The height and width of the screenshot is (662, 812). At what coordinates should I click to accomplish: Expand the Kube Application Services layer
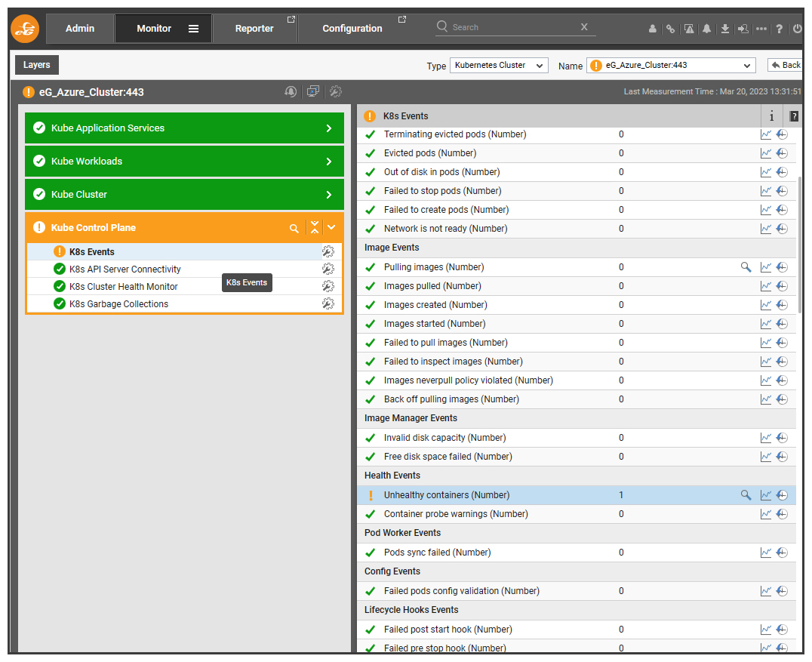click(184, 128)
